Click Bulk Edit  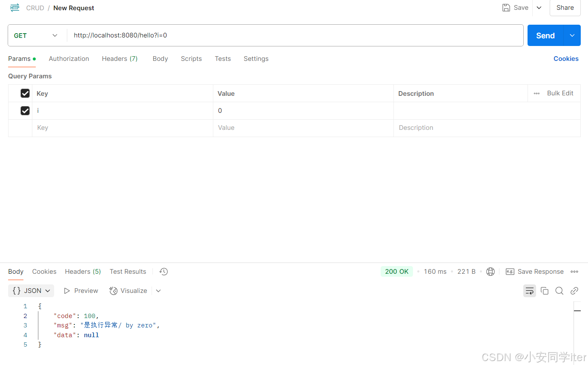(560, 93)
